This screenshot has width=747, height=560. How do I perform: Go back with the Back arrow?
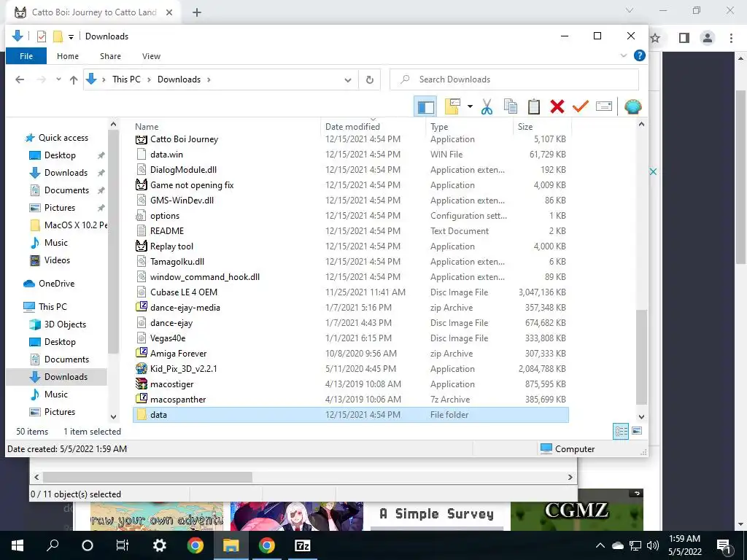(20, 79)
